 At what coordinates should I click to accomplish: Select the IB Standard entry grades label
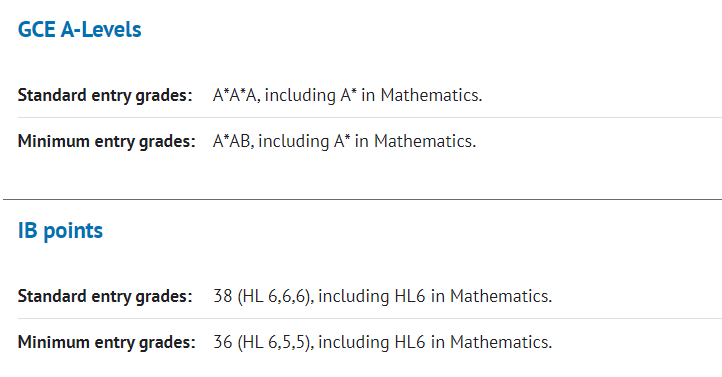(x=105, y=296)
